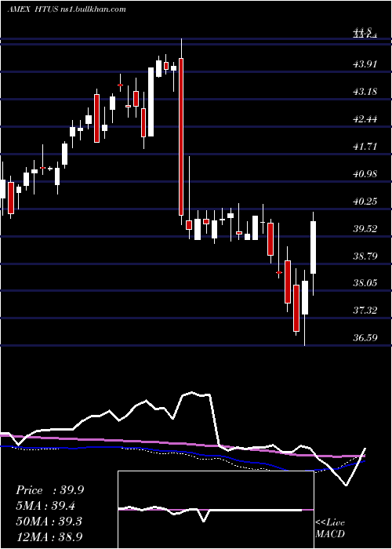Click the 41.71 price axis label
The height and width of the screenshot is (549, 392).
click(x=365, y=147)
